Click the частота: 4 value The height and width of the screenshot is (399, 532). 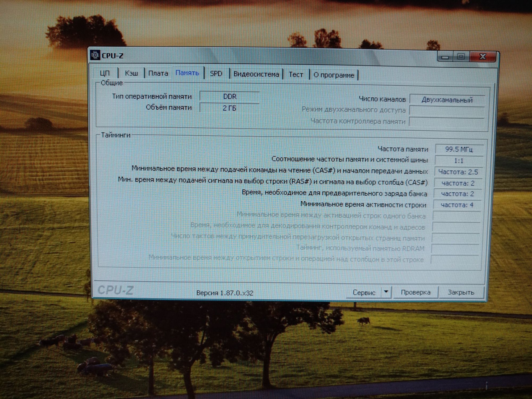click(x=457, y=205)
